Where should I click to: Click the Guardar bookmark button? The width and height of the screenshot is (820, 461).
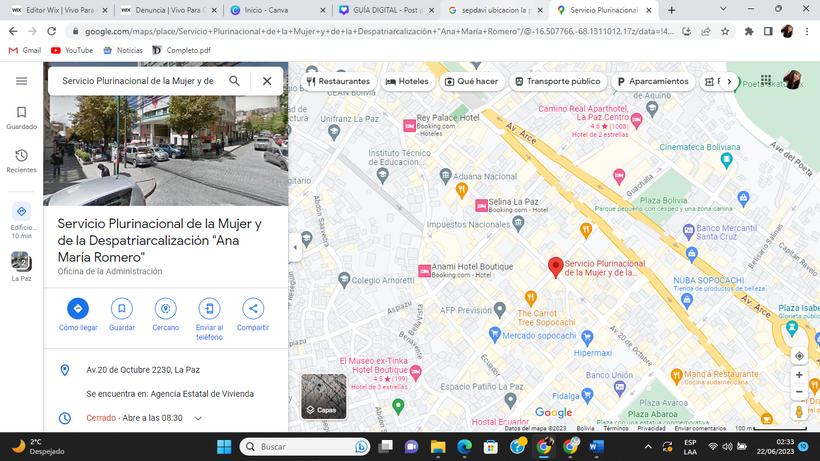tap(122, 315)
